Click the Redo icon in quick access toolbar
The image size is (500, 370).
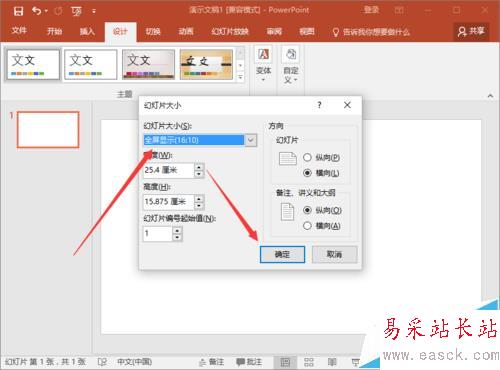58,11
